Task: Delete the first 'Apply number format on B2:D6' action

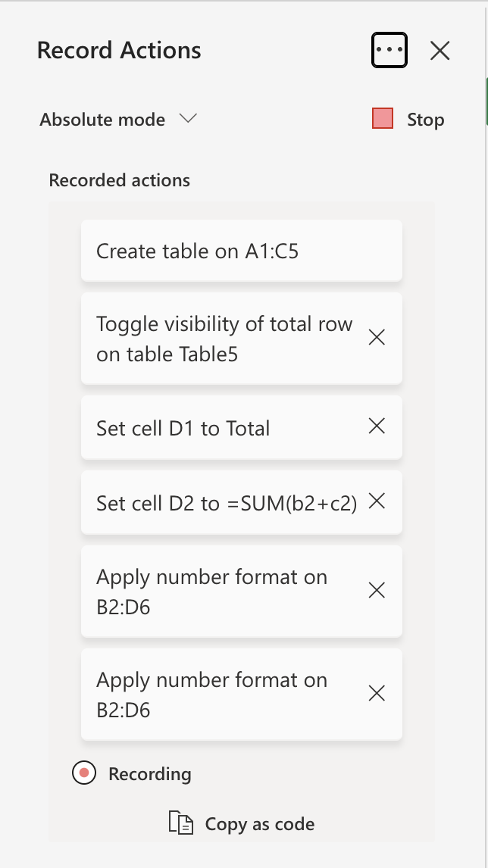Action: 377,591
